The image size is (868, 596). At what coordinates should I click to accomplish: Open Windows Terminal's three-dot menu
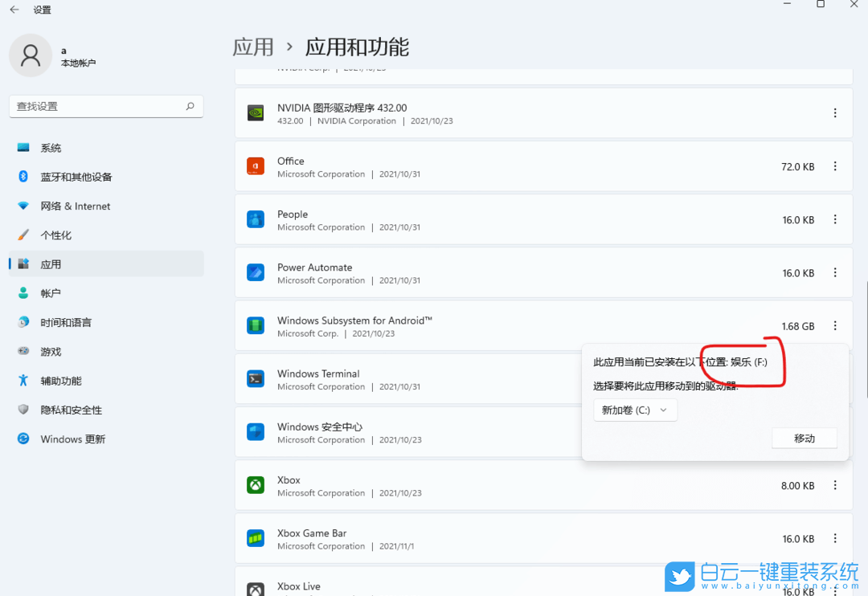835,379
